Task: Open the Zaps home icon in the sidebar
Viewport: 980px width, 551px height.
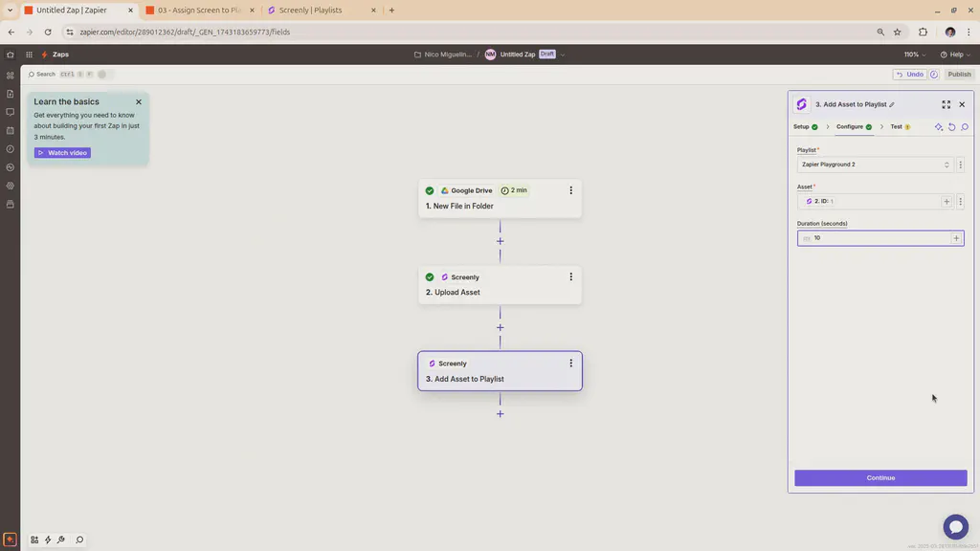Action: pos(10,54)
